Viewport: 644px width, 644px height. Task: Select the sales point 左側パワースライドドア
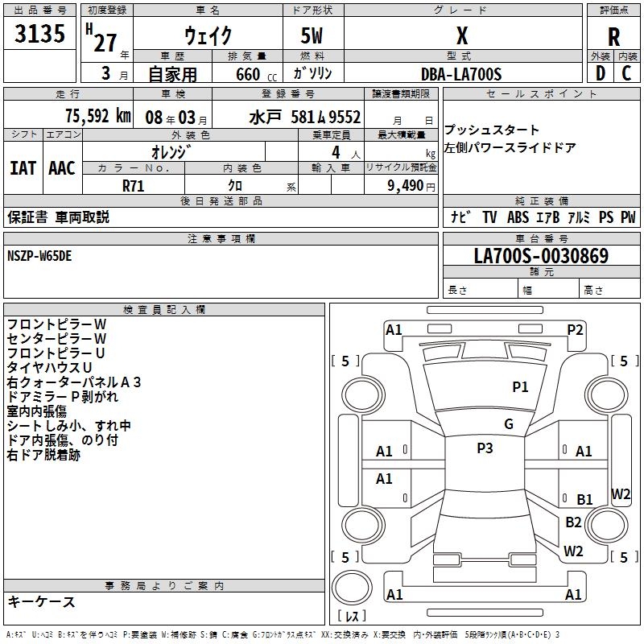click(510, 147)
